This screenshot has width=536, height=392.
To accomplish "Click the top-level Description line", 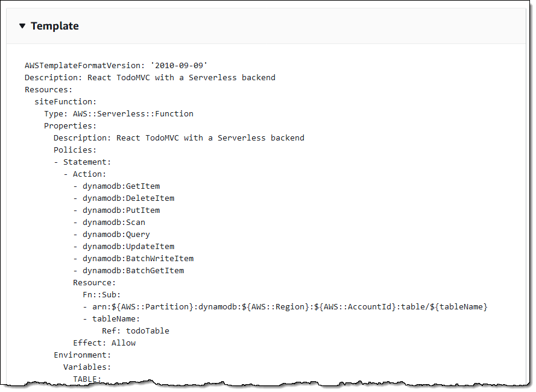I will click(150, 77).
